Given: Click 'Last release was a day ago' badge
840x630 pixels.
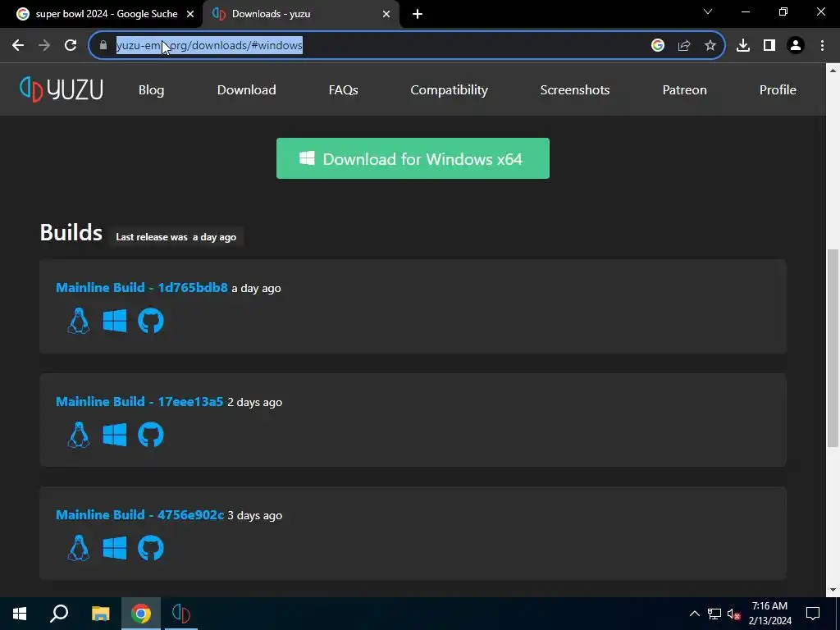Looking at the screenshot, I should click(176, 237).
